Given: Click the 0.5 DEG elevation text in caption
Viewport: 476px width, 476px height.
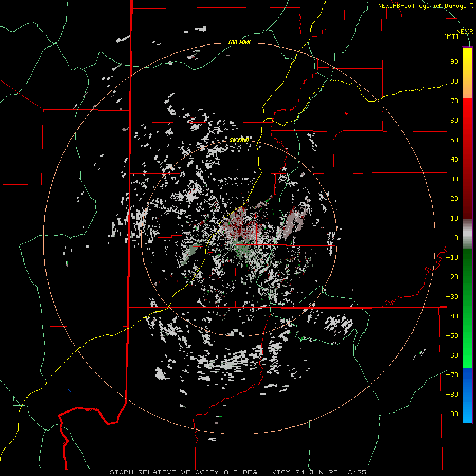Looking at the screenshot, I should (241, 472).
